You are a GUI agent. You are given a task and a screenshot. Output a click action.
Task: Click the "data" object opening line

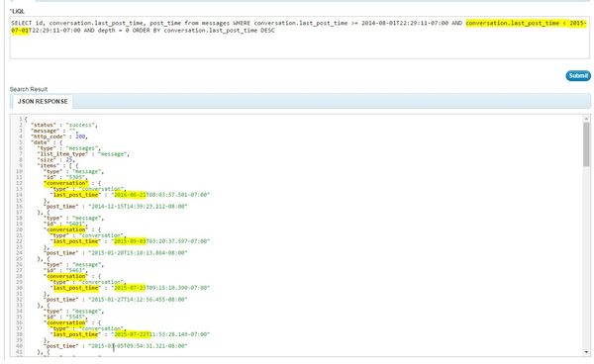[47, 142]
